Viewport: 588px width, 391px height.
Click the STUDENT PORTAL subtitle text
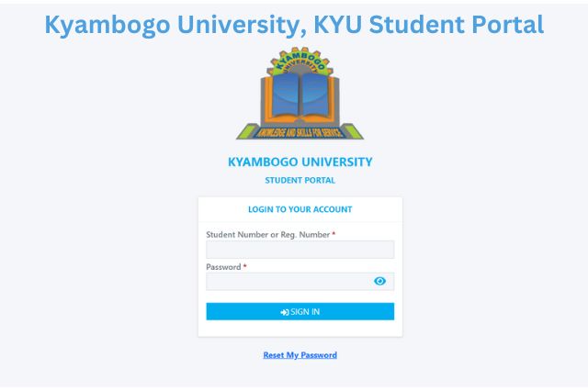click(300, 181)
